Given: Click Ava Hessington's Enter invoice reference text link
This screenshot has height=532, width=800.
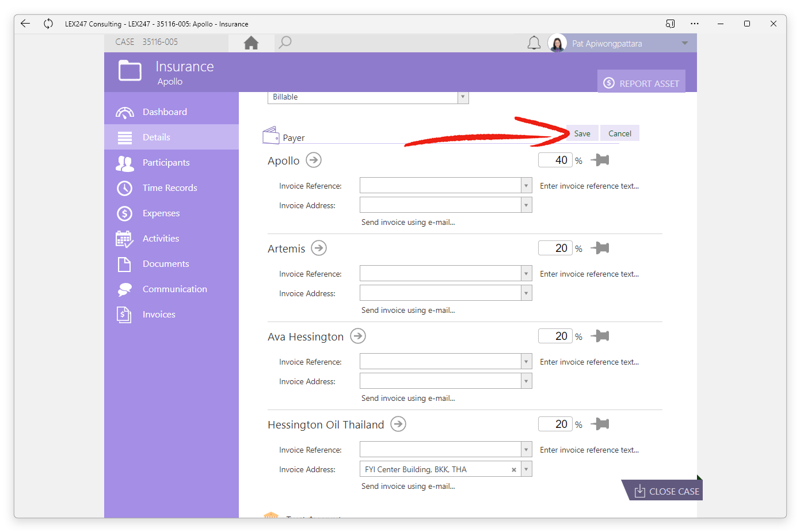Looking at the screenshot, I should pyautogui.click(x=589, y=362).
